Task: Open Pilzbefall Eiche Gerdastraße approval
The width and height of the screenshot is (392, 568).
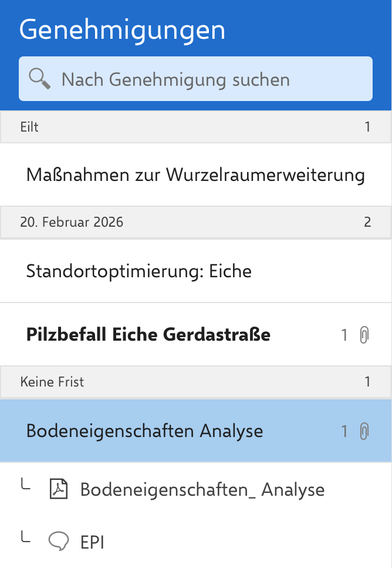Action: coord(148,335)
